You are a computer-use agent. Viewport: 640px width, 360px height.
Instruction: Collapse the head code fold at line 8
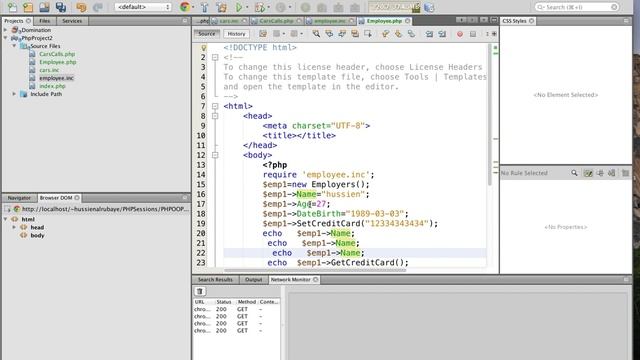(215, 116)
